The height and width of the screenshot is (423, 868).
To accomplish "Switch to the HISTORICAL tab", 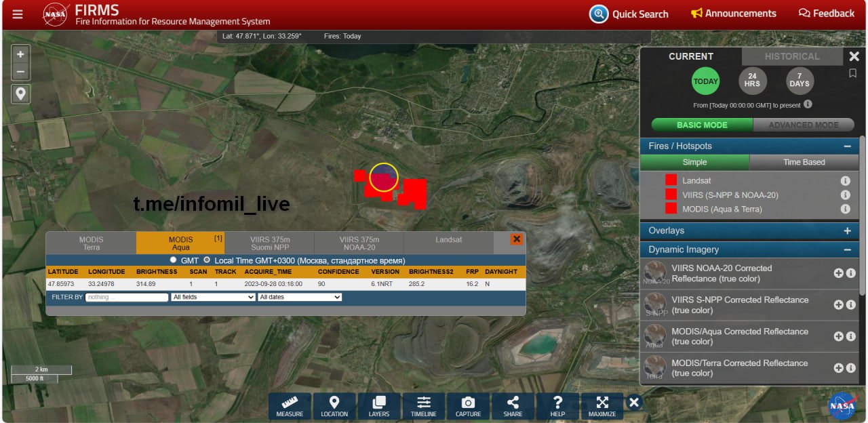I will pyautogui.click(x=792, y=56).
